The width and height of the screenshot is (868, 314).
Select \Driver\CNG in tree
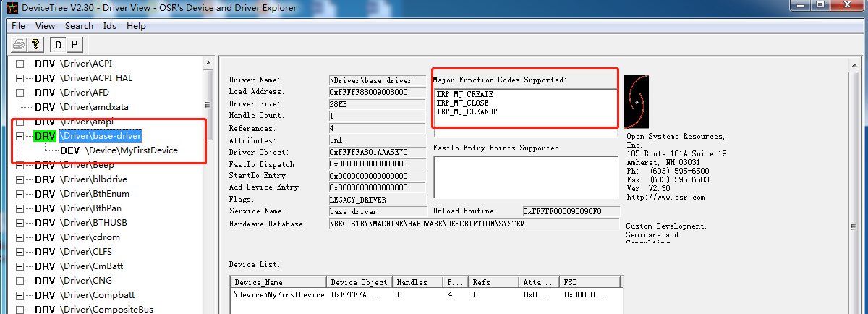point(86,281)
